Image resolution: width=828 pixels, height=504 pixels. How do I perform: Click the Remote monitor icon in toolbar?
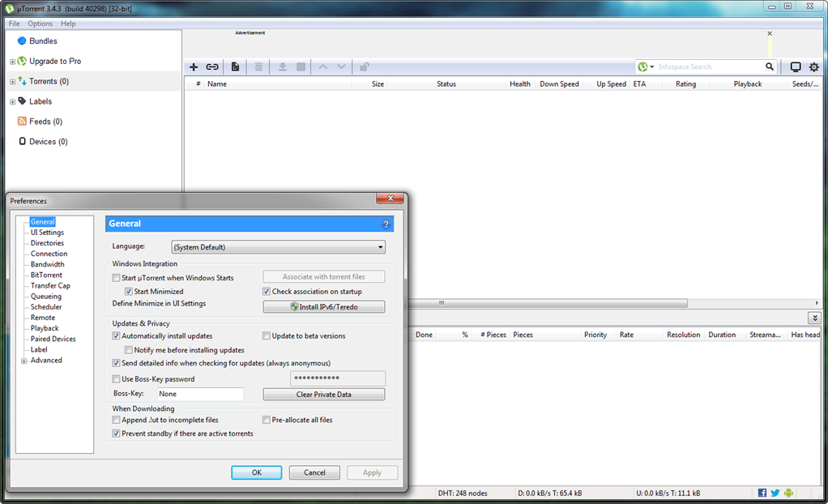(796, 67)
